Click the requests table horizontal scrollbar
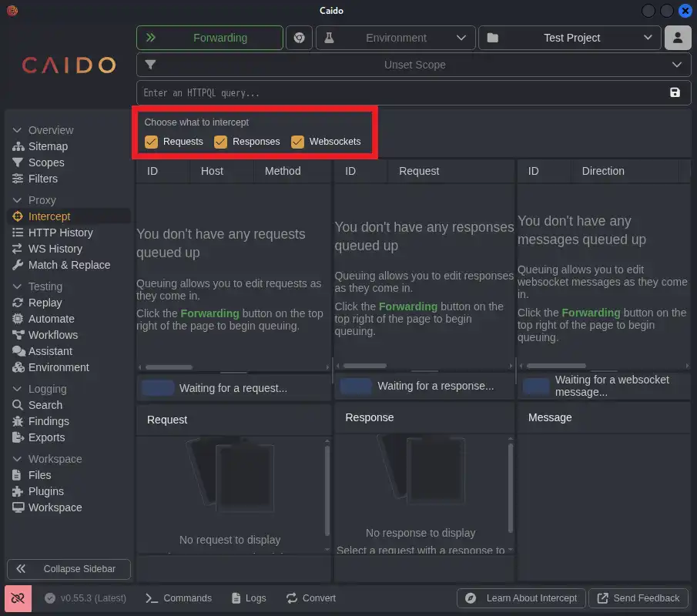This screenshot has height=616, width=697. click(169, 367)
